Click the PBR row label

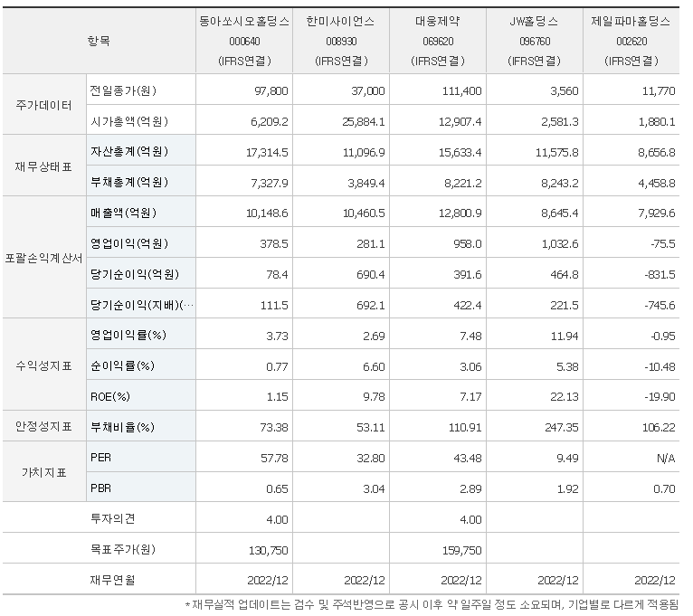[x=100, y=488]
